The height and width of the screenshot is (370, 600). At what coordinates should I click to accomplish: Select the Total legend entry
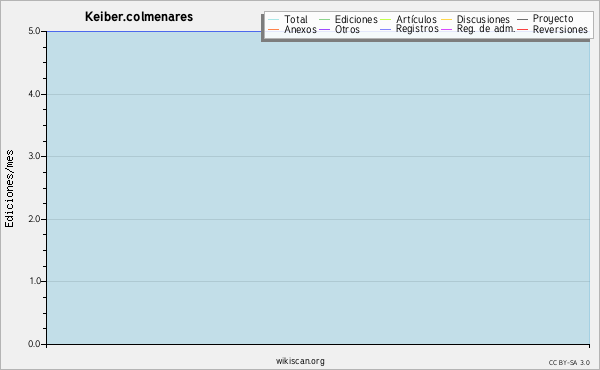tap(288, 19)
